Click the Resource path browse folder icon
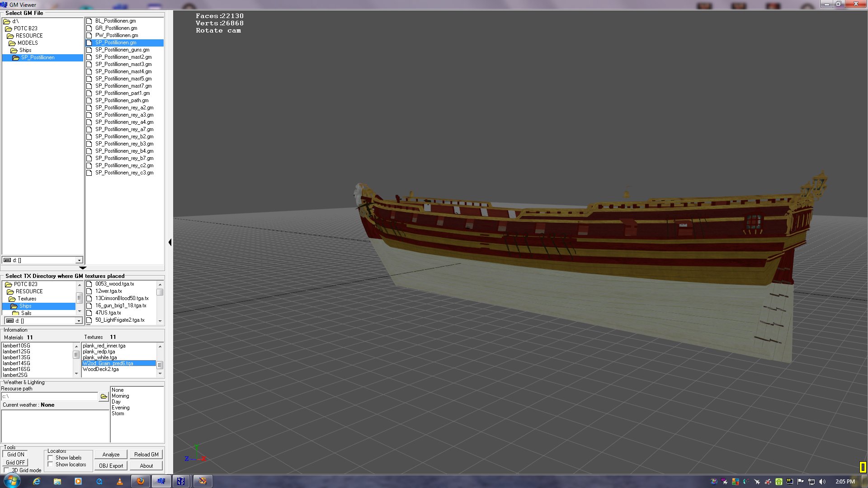Viewport: 868px width, 488px height. 104,396
